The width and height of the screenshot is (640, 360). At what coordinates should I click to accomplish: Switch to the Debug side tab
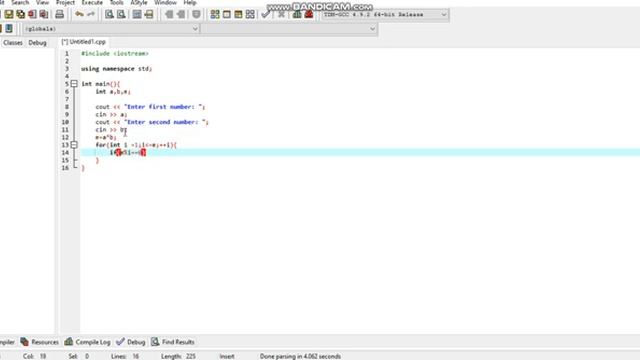tap(37, 42)
